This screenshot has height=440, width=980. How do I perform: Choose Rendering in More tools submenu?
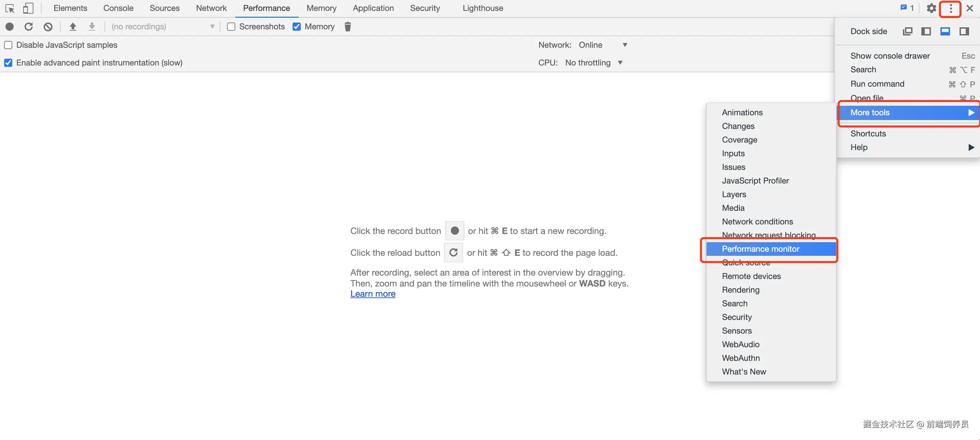[x=740, y=290]
